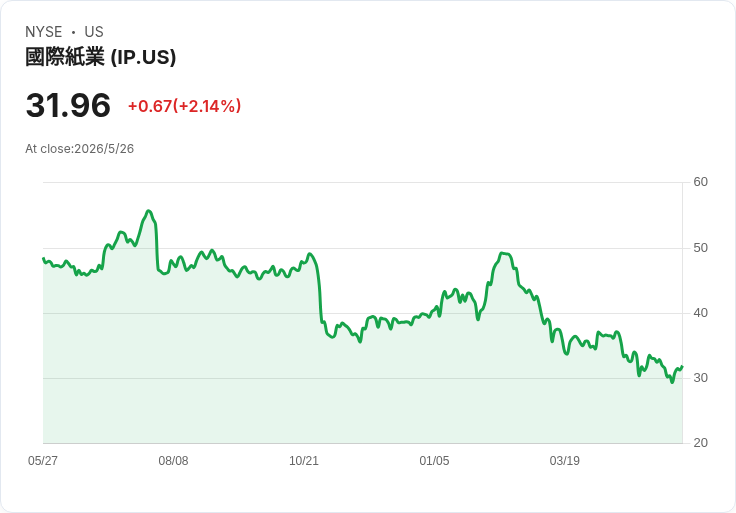Click the 01/05 date label on x-axis
This screenshot has height=513, width=736.
click(434, 460)
